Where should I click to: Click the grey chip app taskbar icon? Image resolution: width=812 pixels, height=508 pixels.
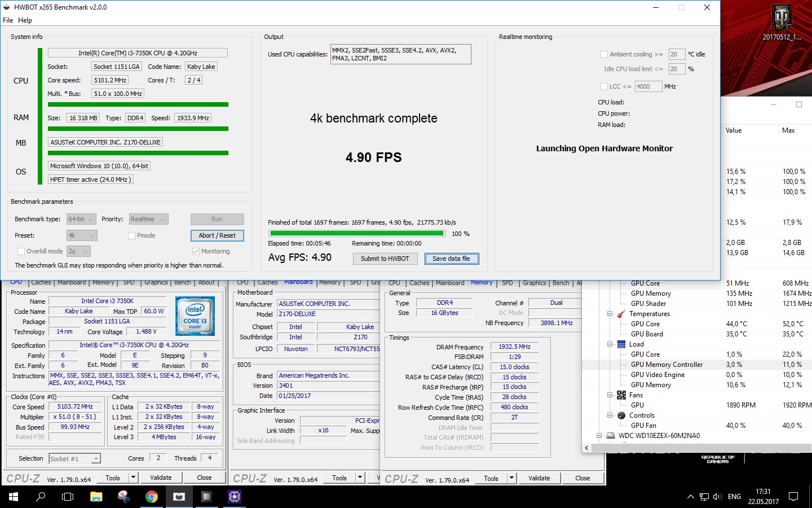point(207,497)
